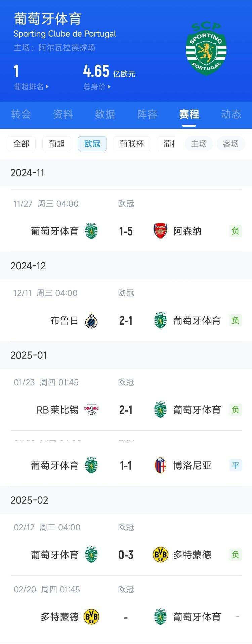
Task: Filter matches by 葡联杯 cup
Action: 132,144
